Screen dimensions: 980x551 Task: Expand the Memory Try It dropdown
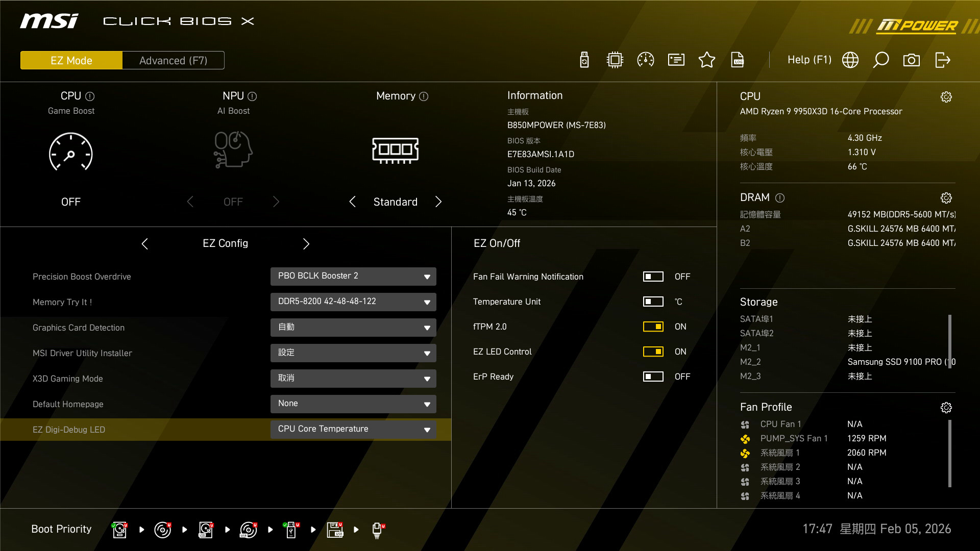tap(353, 302)
